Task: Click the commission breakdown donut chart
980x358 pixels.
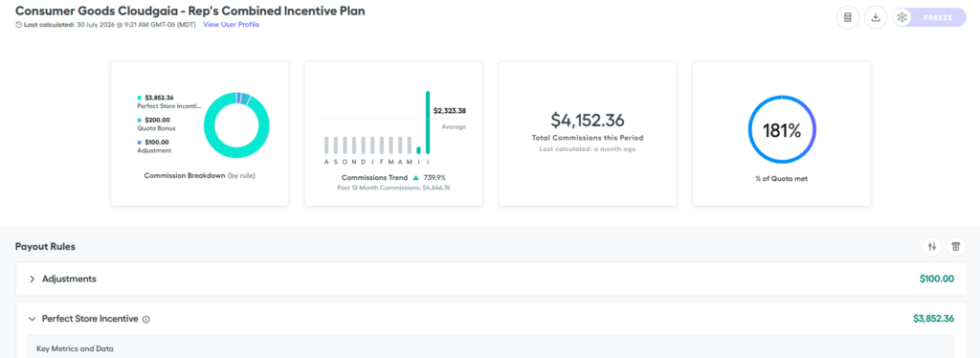Action: pyautogui.click(x=237, y=124)
